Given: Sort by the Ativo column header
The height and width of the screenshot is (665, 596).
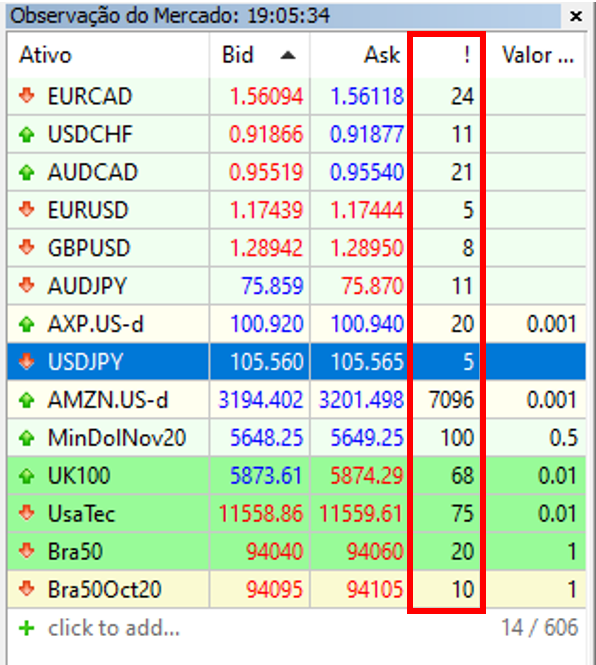Looking at the screenshot, I should (x=108, y=55).
